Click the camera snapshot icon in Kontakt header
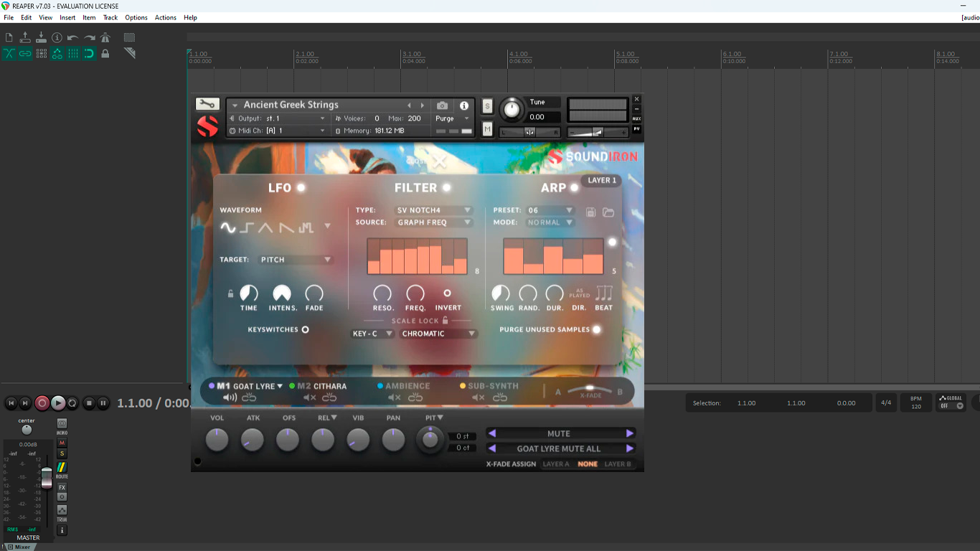 pyautogui.click(x=443, y=105)
